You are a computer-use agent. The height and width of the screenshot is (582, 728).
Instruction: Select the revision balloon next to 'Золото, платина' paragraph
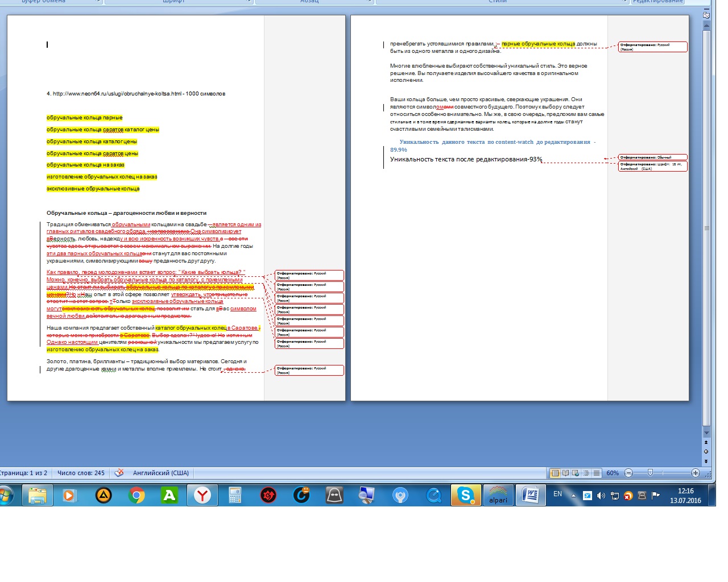point(309,371)
